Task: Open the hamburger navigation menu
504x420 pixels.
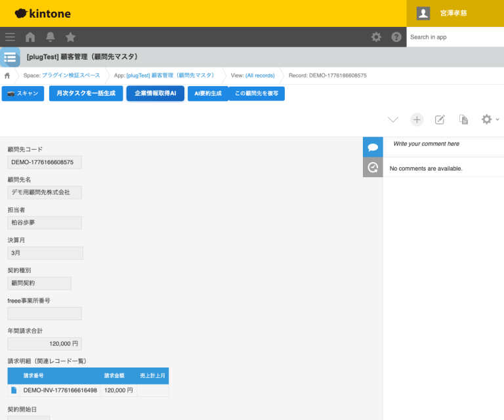Action: tap(10, 37)
